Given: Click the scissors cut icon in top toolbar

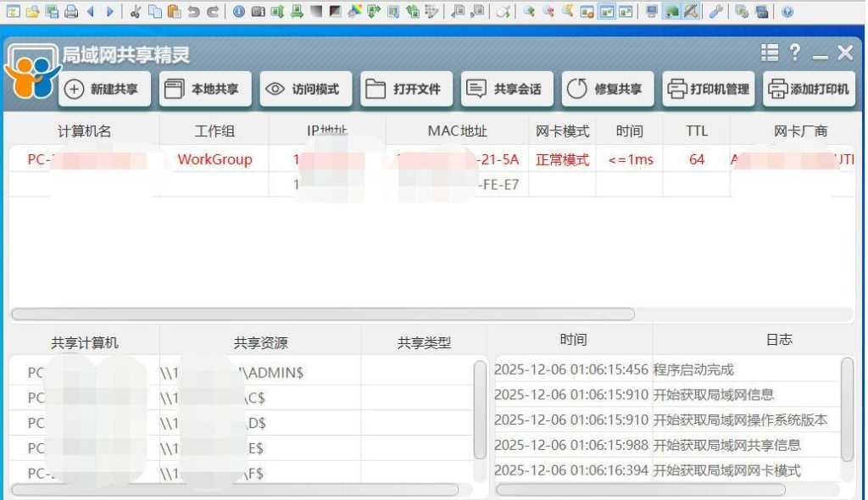Looking at the screenshot, I should point(136,11).
